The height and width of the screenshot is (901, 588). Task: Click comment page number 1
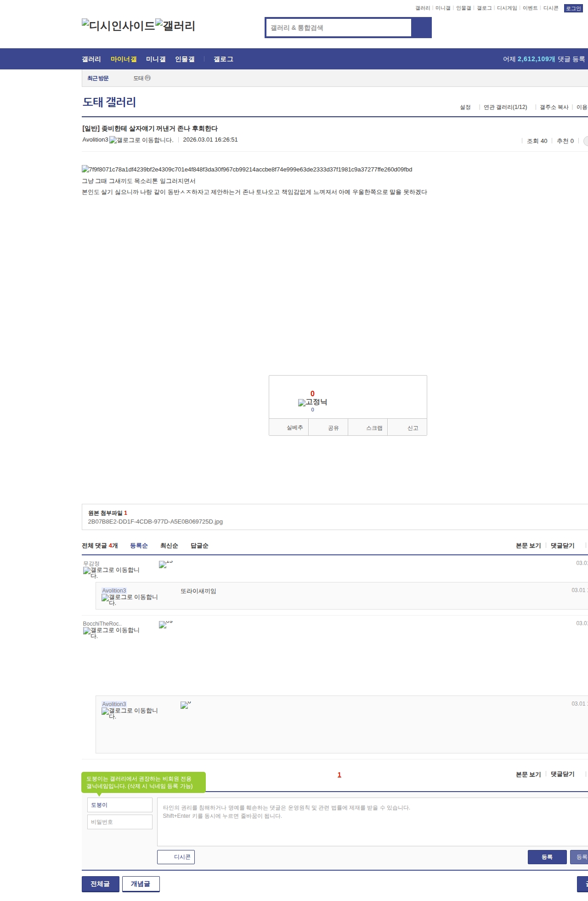click(339, 775)
